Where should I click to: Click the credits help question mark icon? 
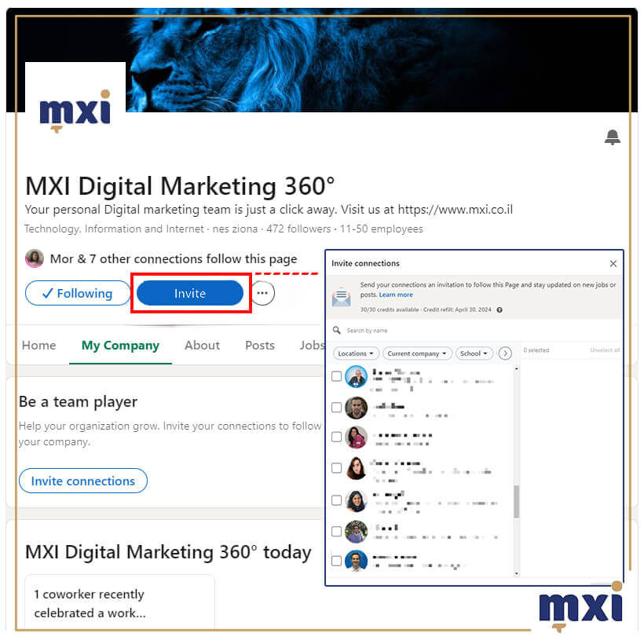[499, 310]
